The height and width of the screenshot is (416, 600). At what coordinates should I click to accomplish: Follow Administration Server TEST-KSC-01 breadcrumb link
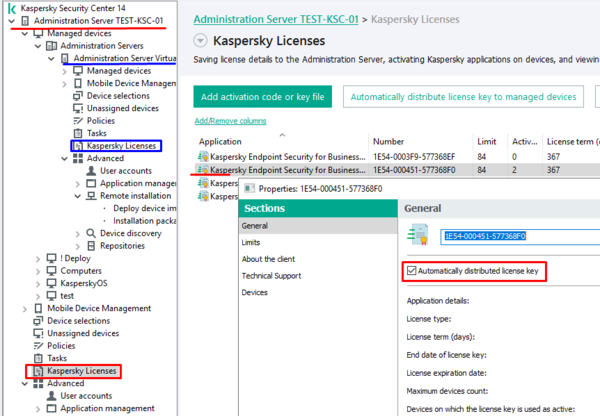tap(276, 20)
